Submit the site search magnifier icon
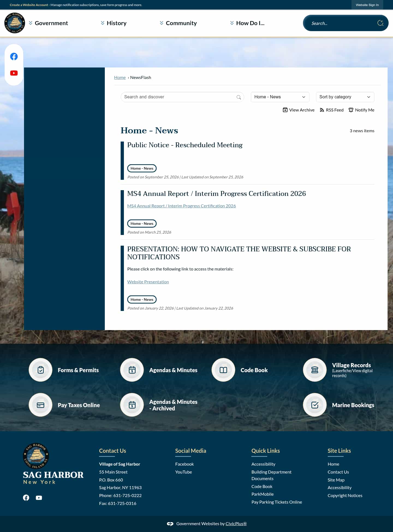This screenshot has width=393, height=532. click(380, 23)
